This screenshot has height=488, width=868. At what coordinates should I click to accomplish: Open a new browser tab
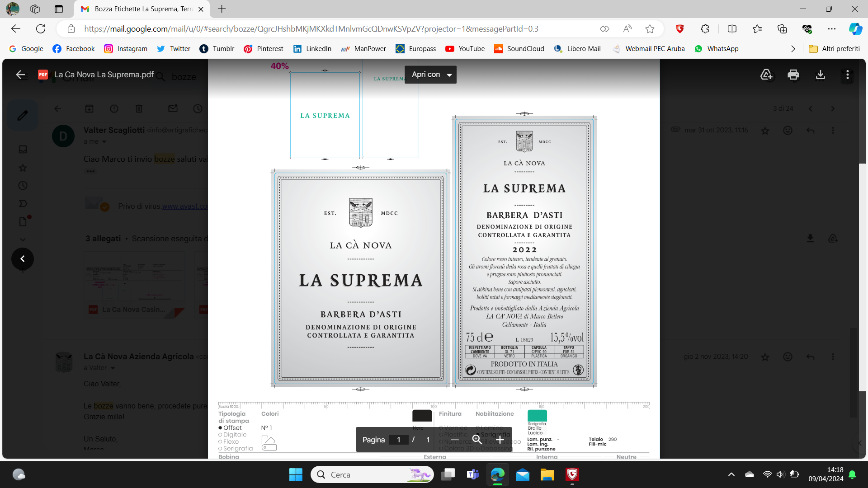[222, 9]
